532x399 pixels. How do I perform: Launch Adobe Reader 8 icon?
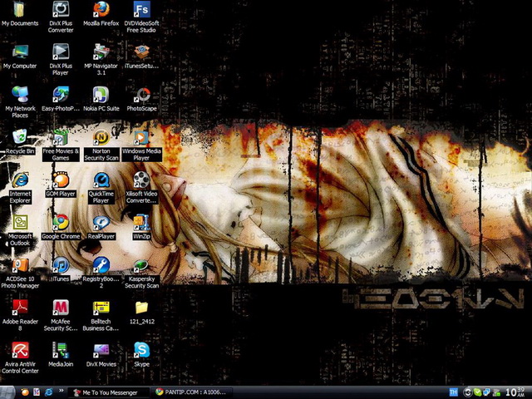(20, 308)
